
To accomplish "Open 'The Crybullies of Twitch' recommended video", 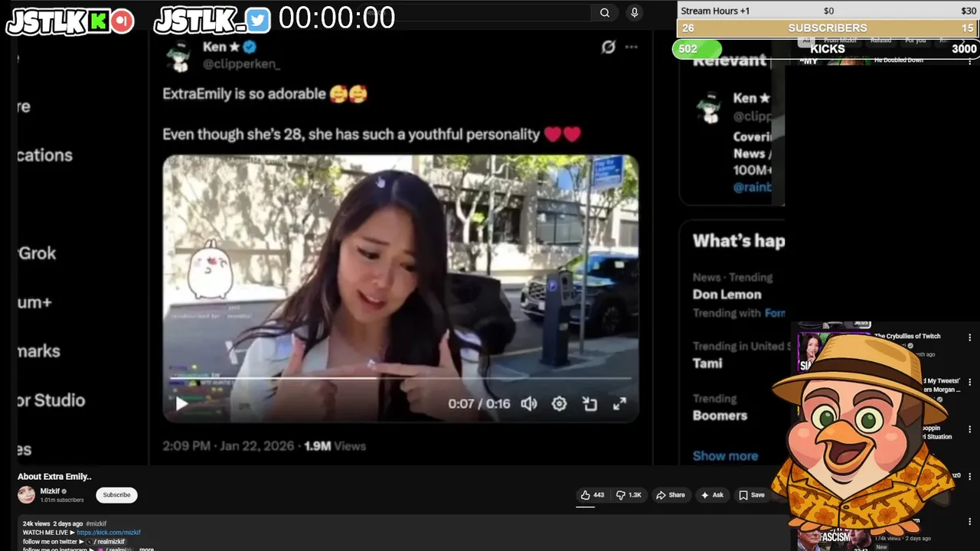I will pos(907,336).
